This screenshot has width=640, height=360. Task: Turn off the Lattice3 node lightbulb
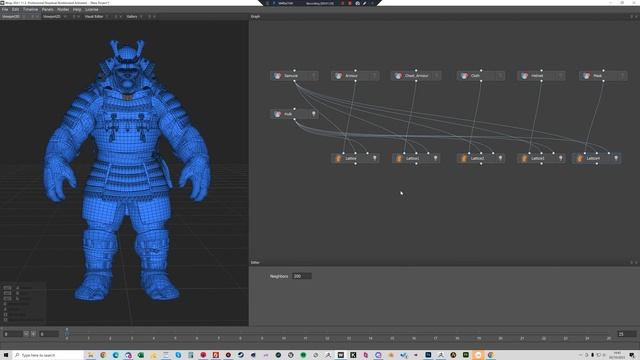point(560,158)
